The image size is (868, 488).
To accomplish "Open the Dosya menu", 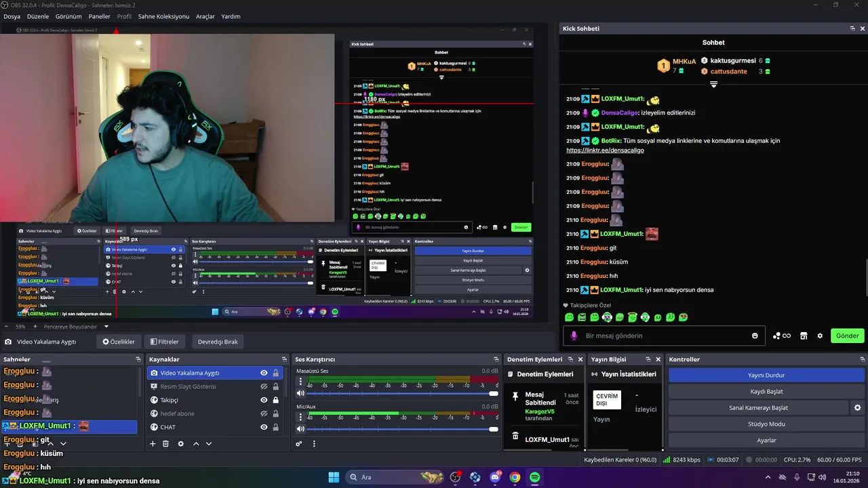I will pyautogui.click(x=12, y=16).
